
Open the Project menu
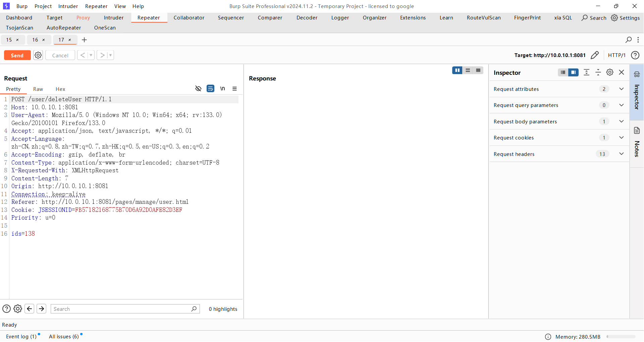click(43, 6)
